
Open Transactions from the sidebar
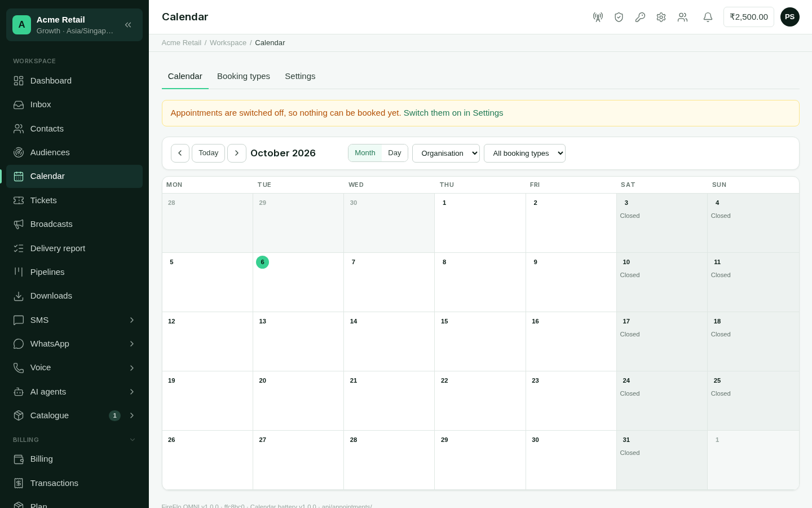pyautogui.click(x=74, y=483)
